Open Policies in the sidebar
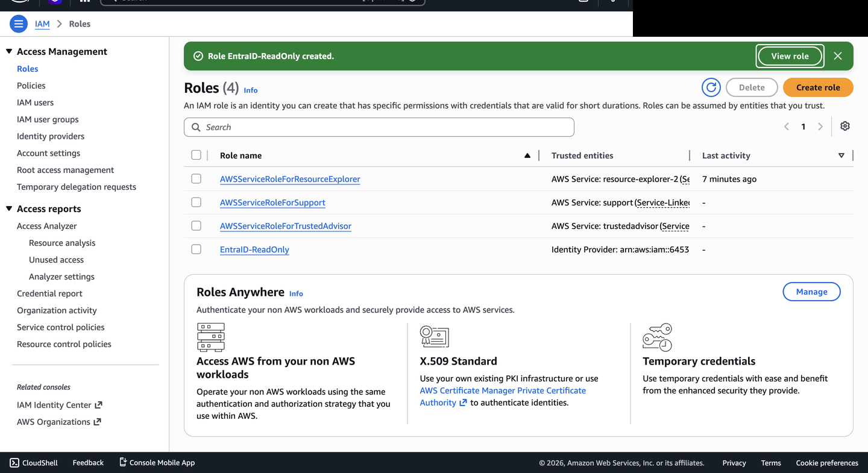Image resolution: width=868 pixels, height=473 pixels. click(31, 86)
